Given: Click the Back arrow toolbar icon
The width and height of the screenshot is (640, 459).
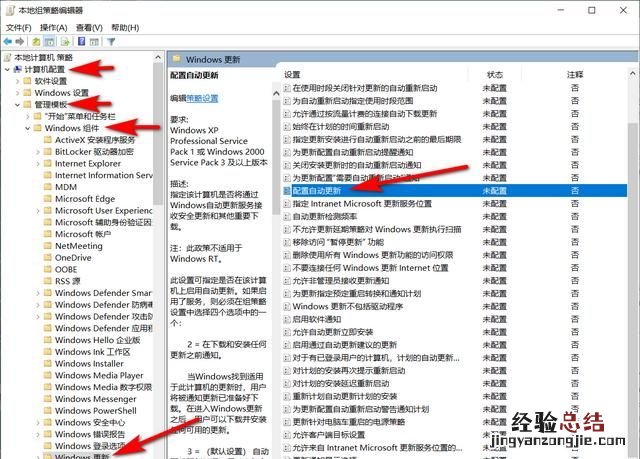Looking at the screenshot, I should pyautogui.click(x=8, y=42).
